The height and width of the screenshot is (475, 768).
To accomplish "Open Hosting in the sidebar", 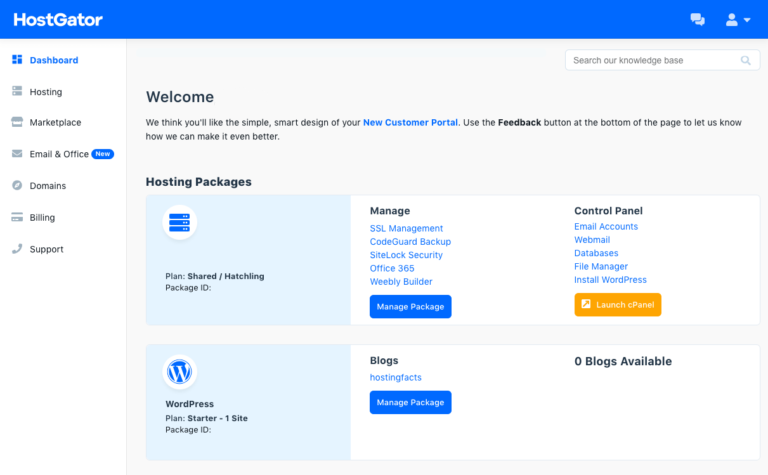I will tap(46, 92).
